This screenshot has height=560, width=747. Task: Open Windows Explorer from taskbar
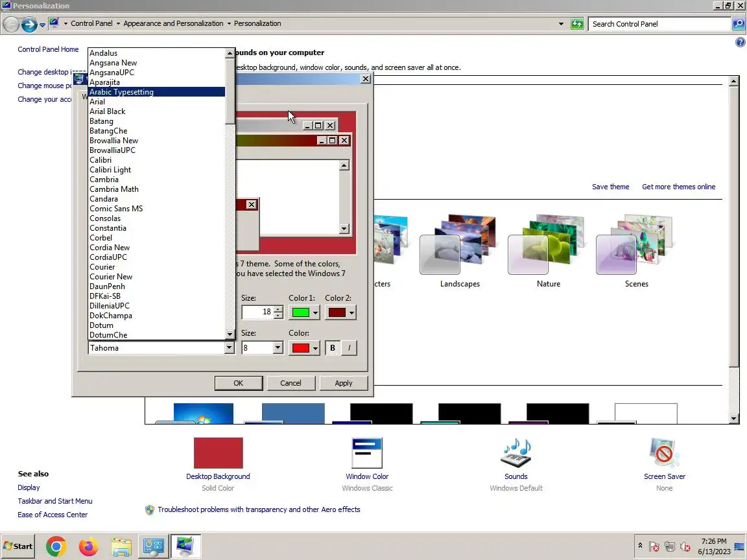121,546
